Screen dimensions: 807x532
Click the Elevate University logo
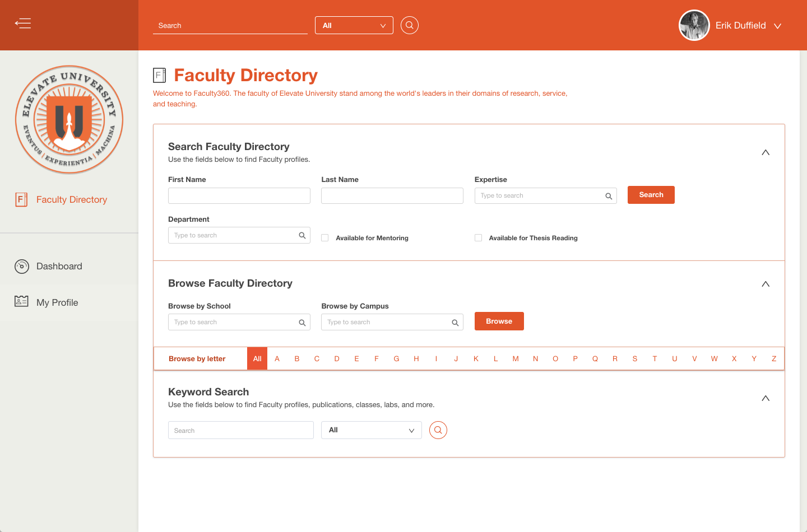coord(69,120)
